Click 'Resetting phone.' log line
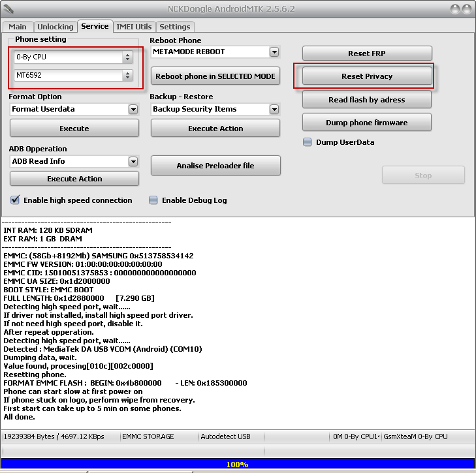The width and height of the screenshot is (476, 473). click(35, 374)
